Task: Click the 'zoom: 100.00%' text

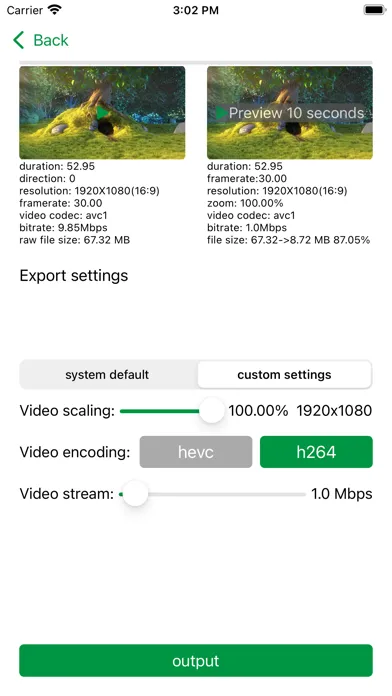Action: 245,203
